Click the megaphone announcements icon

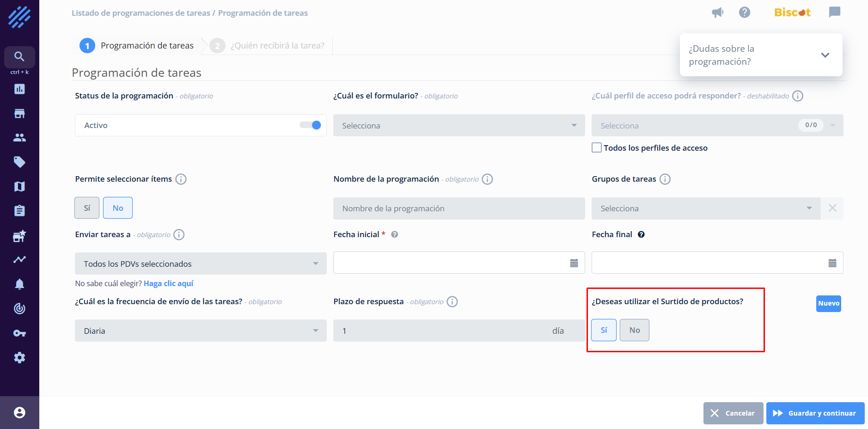717,12
